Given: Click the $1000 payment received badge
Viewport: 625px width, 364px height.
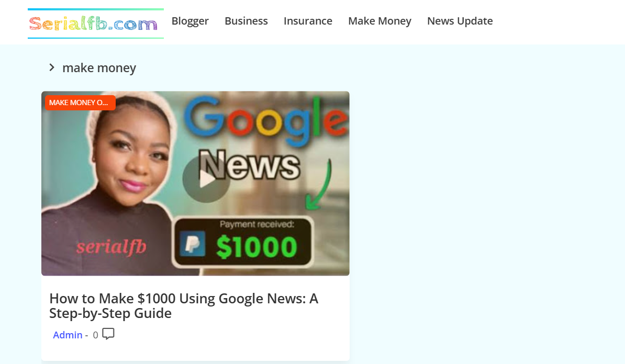Looking at the screenshot, I should [x=243, y=242].
